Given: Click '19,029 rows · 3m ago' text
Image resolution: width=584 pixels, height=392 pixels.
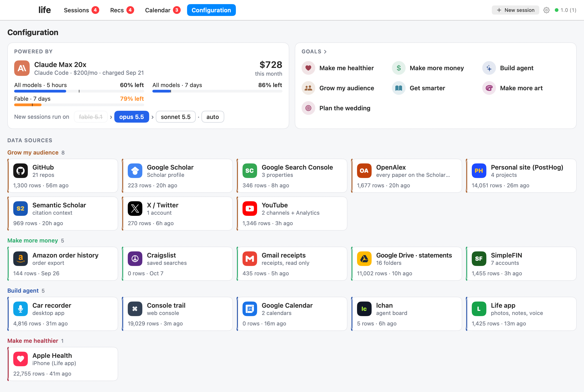Looking at the screenshot, I should point(155,323).
